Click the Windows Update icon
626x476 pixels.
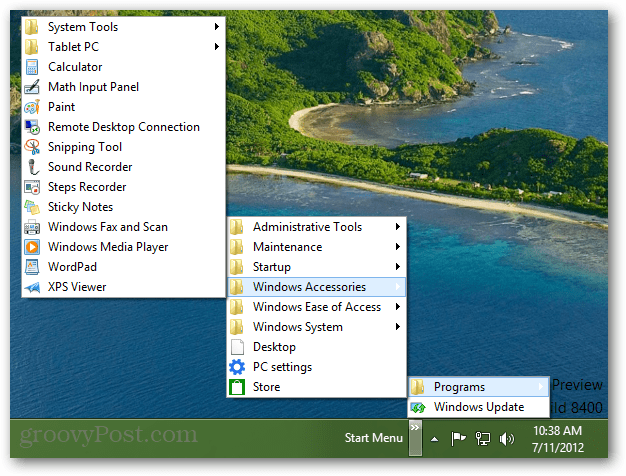point(418,407)
